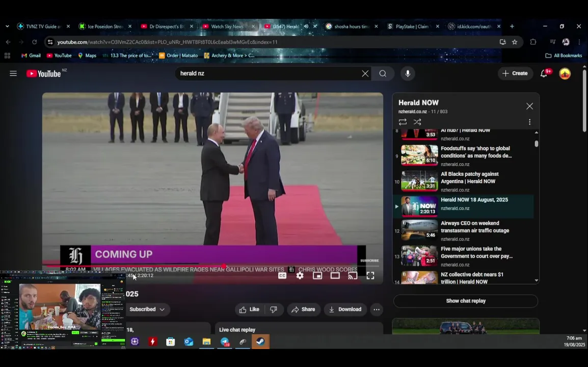Click the search magnifier button
The height and width of the screenshot is (367, 588).
(383, 73)
